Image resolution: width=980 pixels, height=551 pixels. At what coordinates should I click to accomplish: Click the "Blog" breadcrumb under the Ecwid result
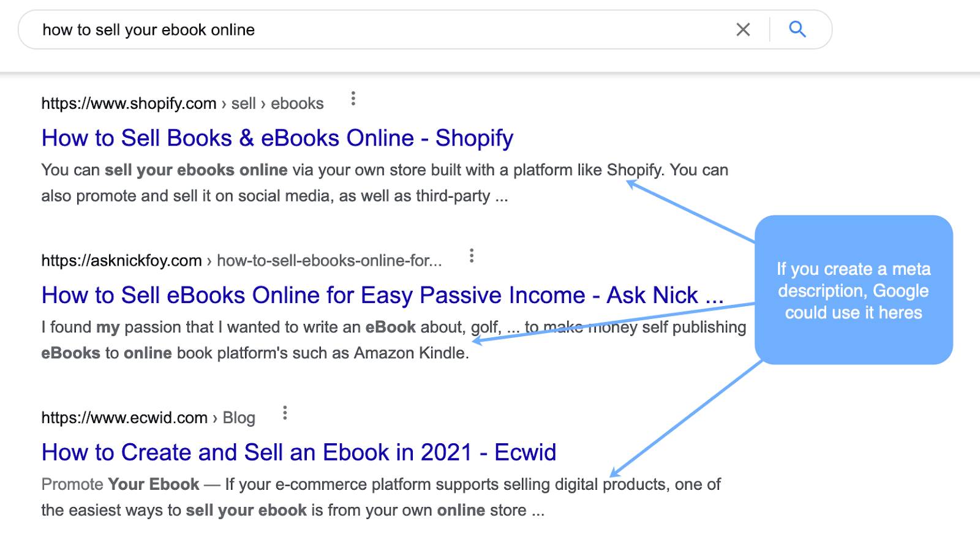click(239, 417)
